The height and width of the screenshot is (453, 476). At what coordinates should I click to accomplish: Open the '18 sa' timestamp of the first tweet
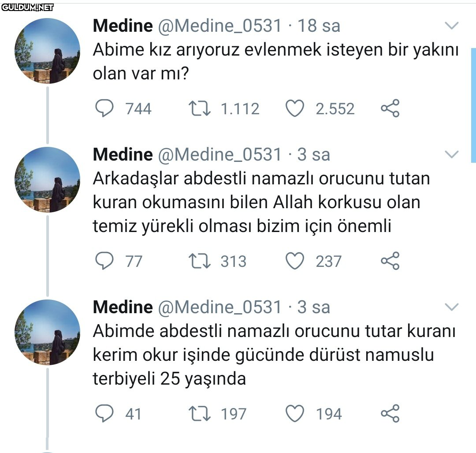click(319, 26)
